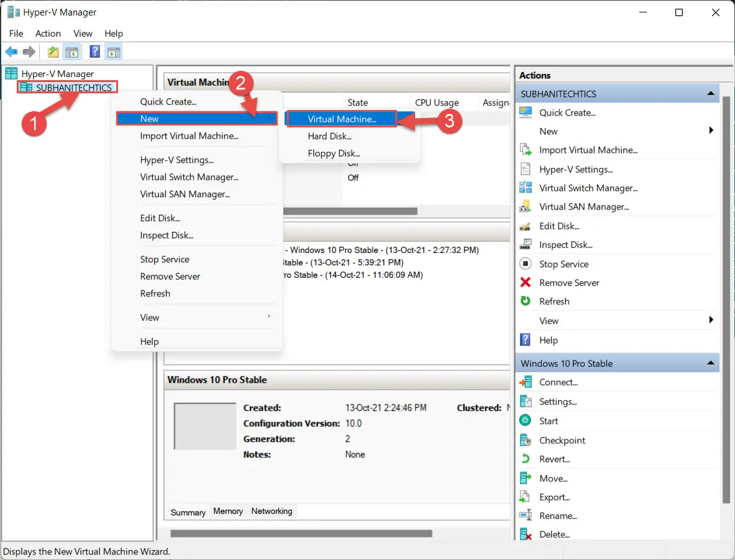Click the Up one level folder icon
Viewport: 735px width, 560px height.
[x=53, y=52]
